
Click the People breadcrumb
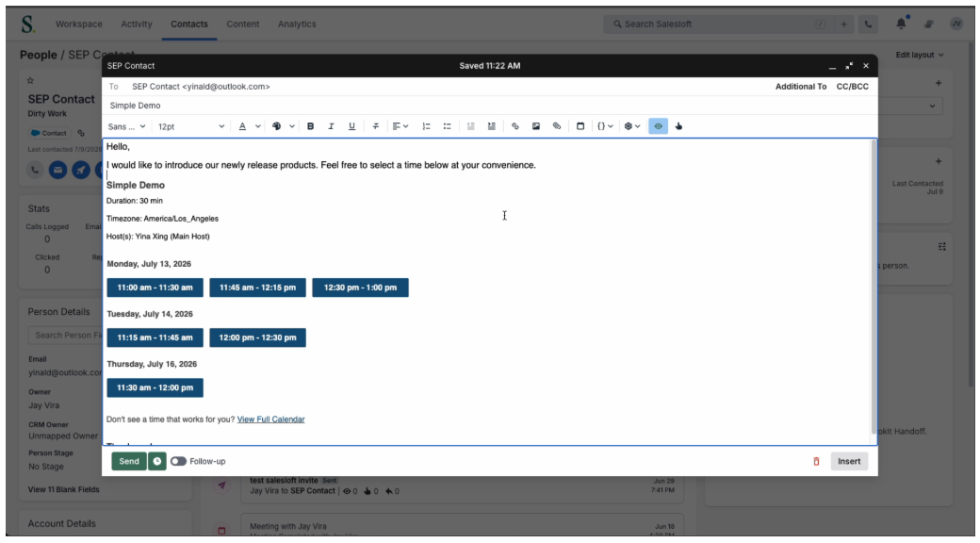click(38, 55)
